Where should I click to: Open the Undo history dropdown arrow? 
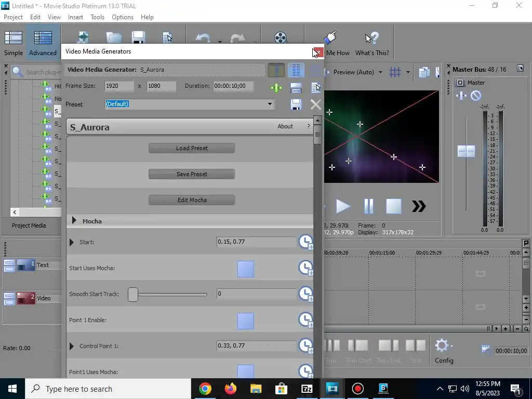click(220, 42)
